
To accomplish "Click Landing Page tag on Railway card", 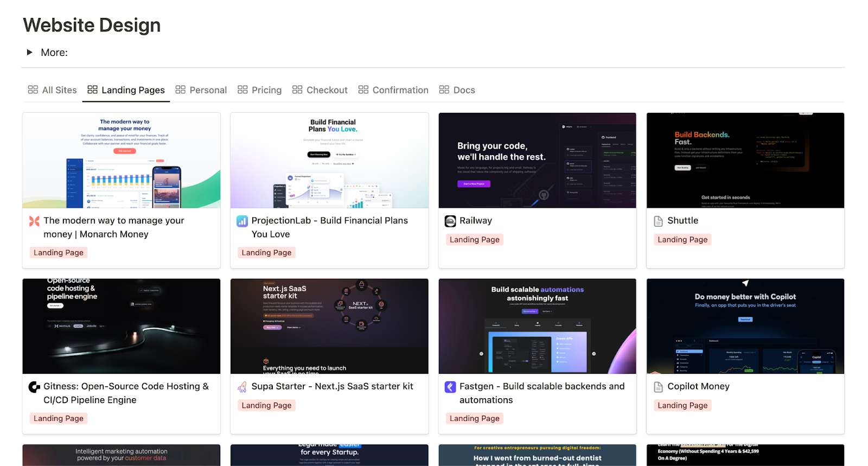I will (x=475, y=240).
